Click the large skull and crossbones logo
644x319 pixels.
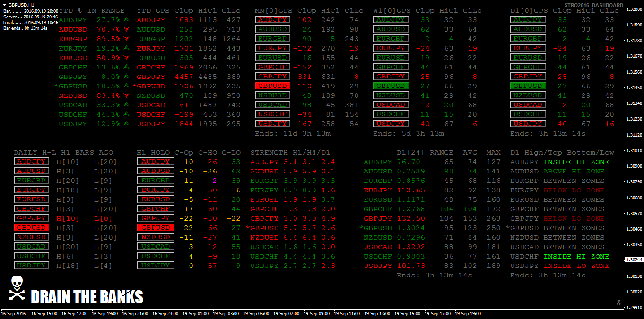(17, 287)
